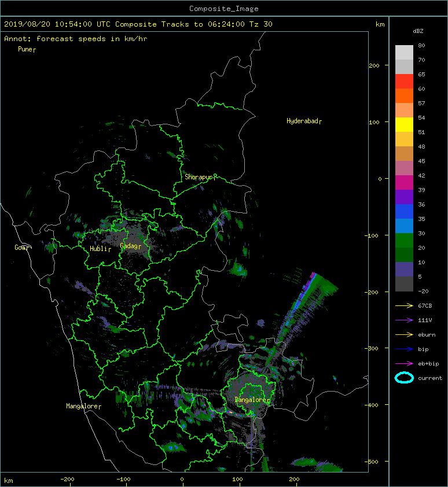The height and width of the screenshot is (487, 448).
Task: Click the eb+bip legend label
Action: [x=428, y=364]
